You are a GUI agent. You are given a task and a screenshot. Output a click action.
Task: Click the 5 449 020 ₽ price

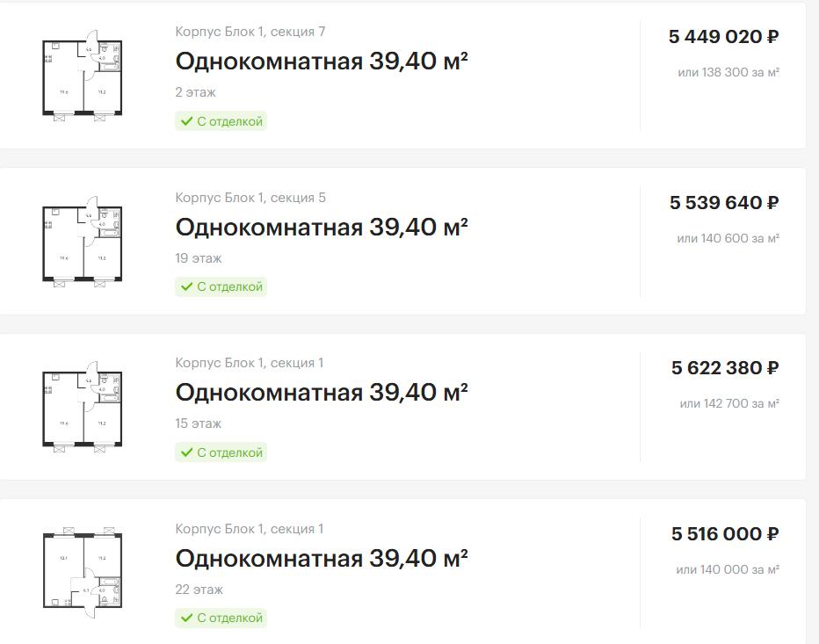tap(723, 37)
